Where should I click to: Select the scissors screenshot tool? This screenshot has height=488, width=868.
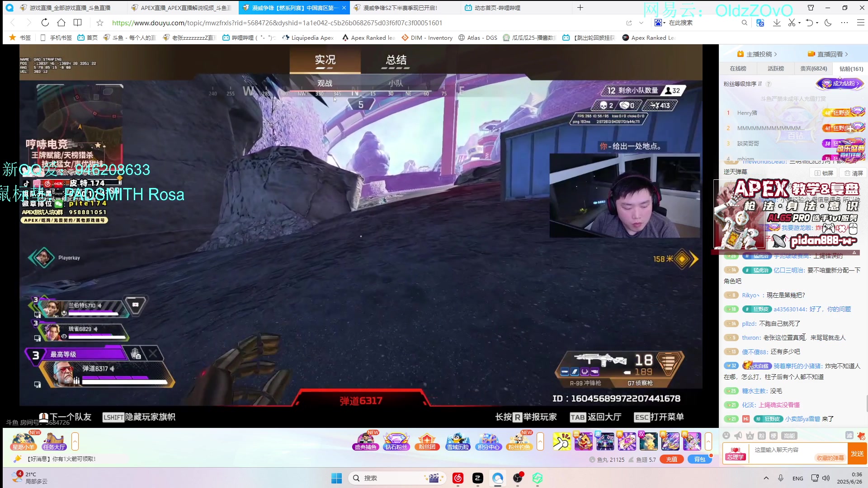792,23
